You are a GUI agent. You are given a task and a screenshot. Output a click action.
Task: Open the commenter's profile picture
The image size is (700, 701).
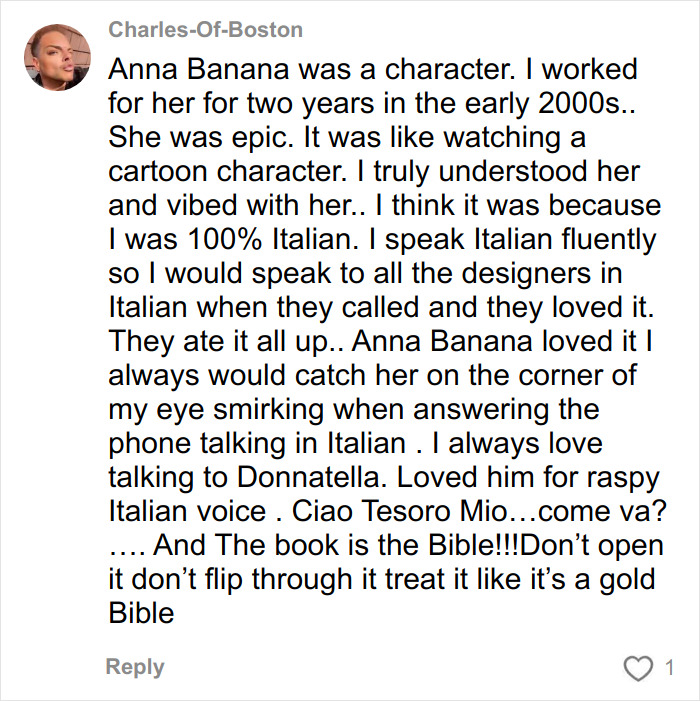[59, 55]
